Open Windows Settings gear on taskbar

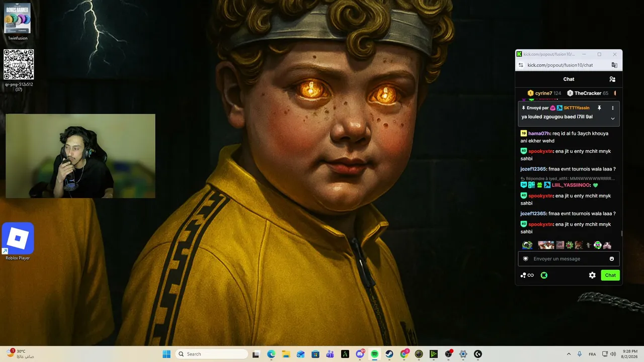[x=463, y=354]
